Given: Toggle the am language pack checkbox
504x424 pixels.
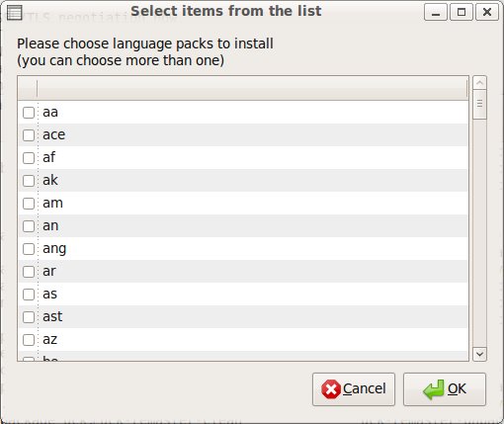Looking at the screenshot, I should point(29,204).
